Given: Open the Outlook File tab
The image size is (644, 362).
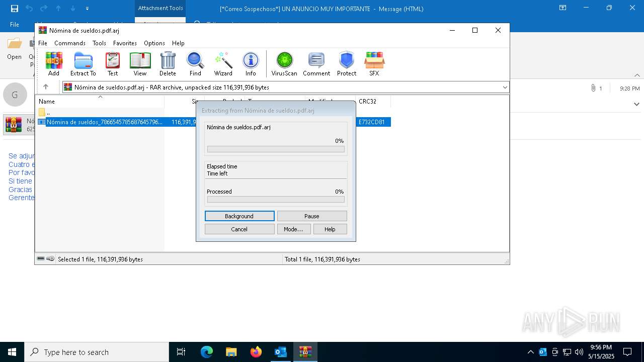Looking at the screenshot, I should coord(15,25).
